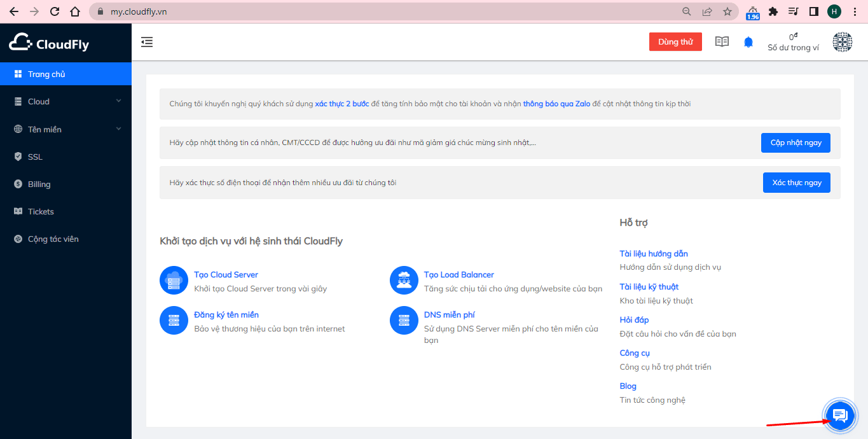Click the browser home button
868x439 pixels.
click(x=75, y=11)
